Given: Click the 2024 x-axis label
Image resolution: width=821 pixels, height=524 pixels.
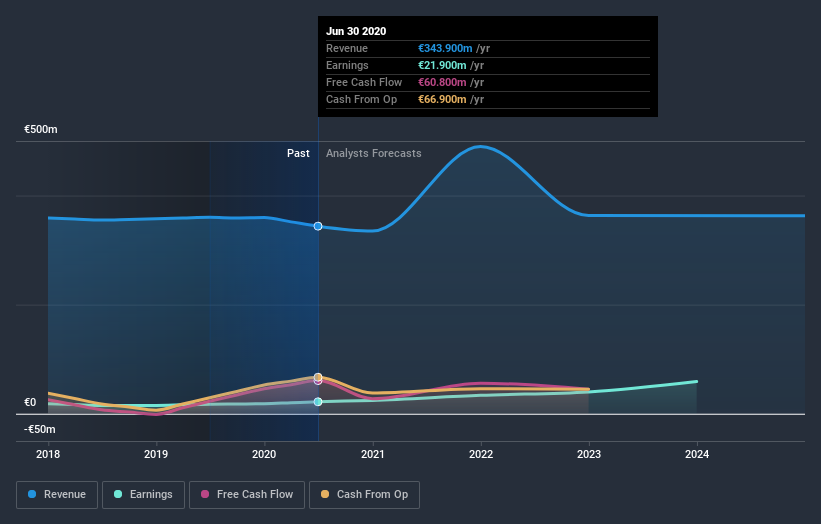Looking at the screenshot, I should [x=697, y=454].
